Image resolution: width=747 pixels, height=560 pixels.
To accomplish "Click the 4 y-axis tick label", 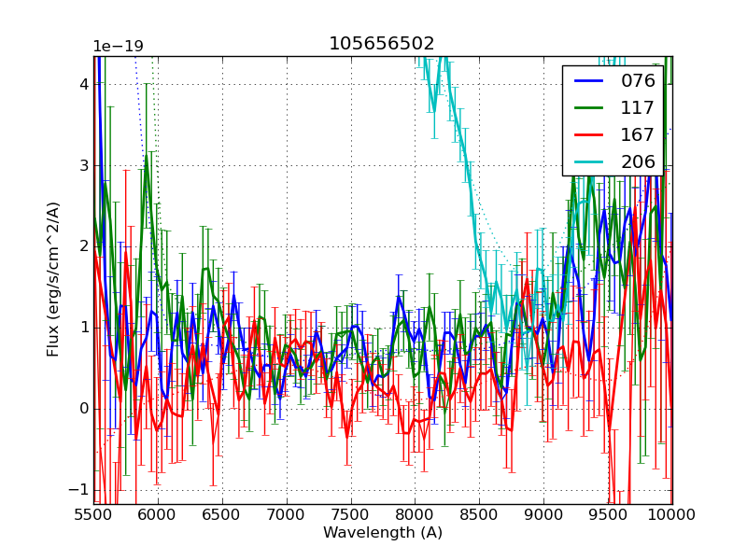I will [84, 84].
